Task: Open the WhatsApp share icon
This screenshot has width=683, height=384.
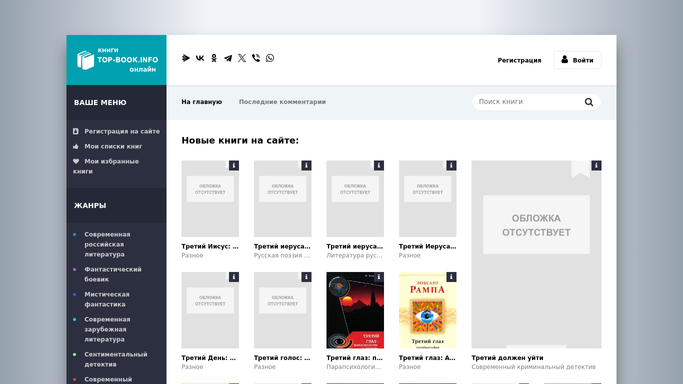Action: point(270,58)
